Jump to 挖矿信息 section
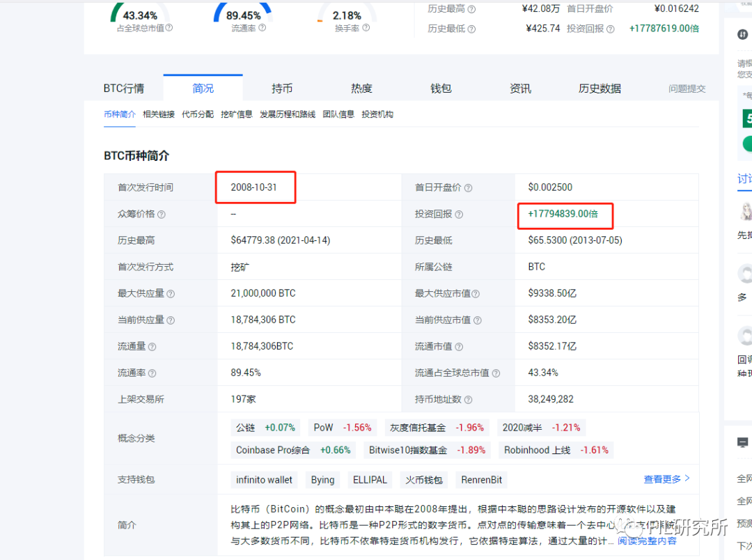Viewport: 752px width, 560px height. point(237,114)
